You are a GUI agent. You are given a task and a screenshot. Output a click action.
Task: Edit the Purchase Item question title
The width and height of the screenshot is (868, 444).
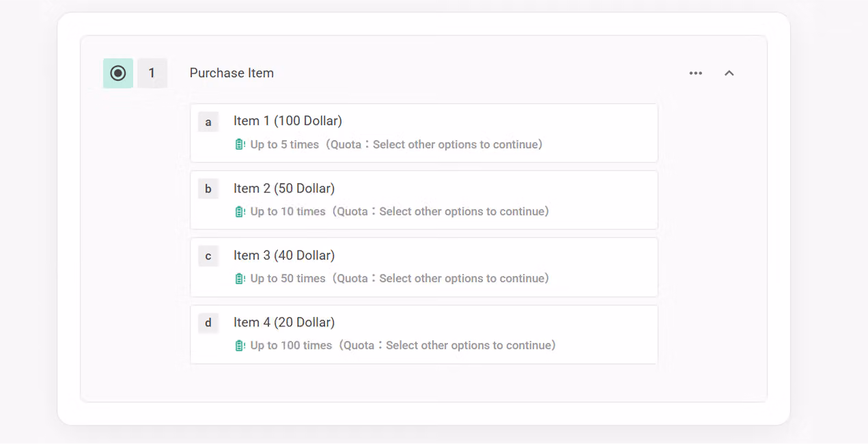click(232, 73)
